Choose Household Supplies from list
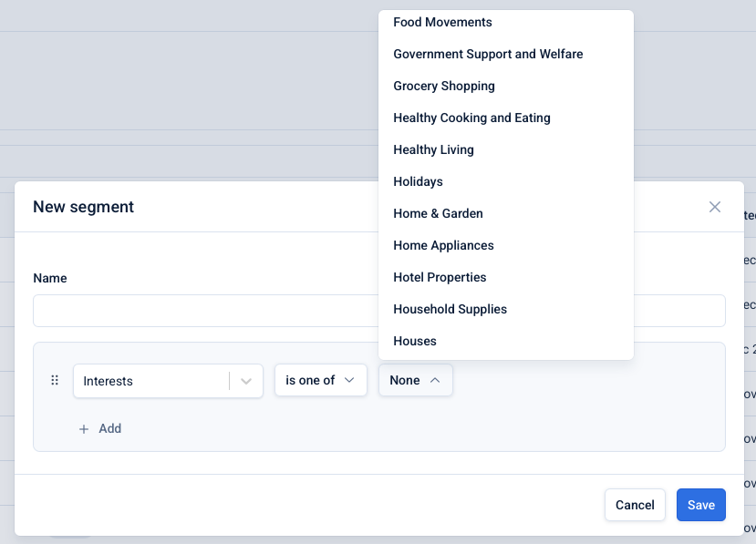The width and height of the screenshot is (756, 544). (x=450, y=310)
